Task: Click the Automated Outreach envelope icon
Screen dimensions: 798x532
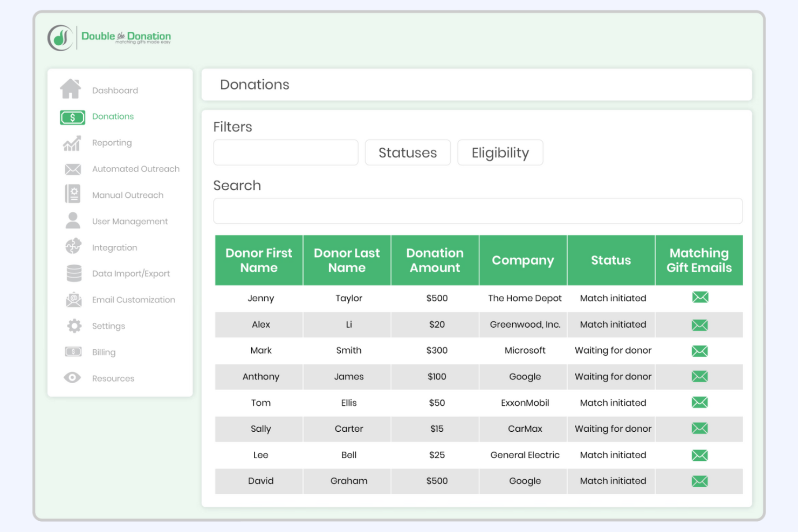Action: tap(73, 169)
